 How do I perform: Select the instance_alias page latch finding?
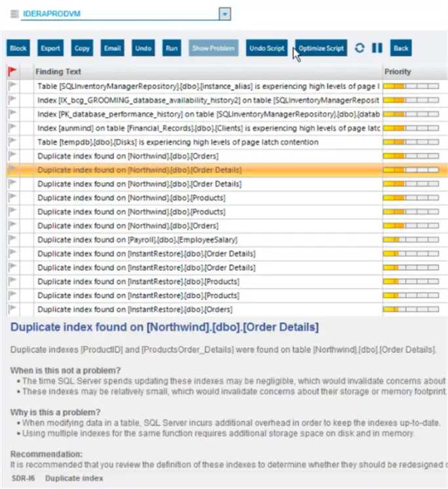click(209, 87)
